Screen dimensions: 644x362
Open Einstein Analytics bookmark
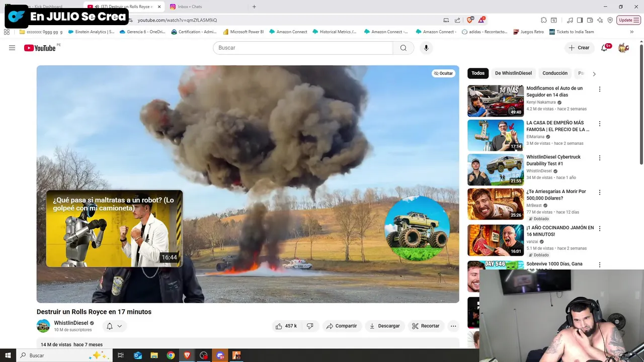coord(91,32)
